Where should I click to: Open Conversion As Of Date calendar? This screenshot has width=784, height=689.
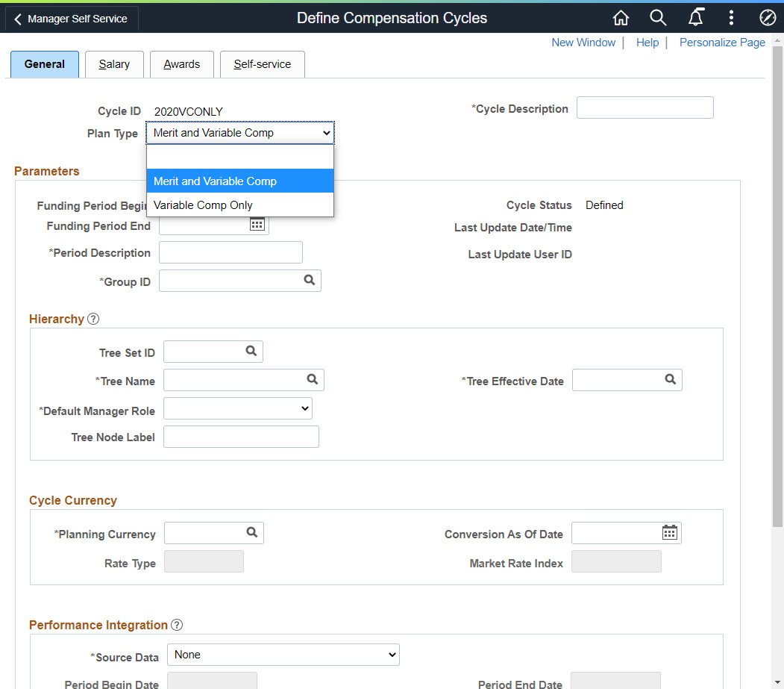coord(670,533)
